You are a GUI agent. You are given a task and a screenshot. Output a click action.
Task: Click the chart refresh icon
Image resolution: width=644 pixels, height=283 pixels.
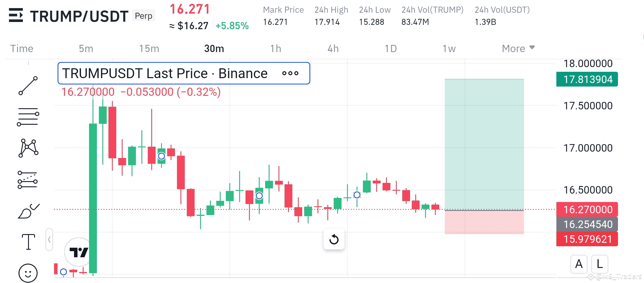click(334, 240)
